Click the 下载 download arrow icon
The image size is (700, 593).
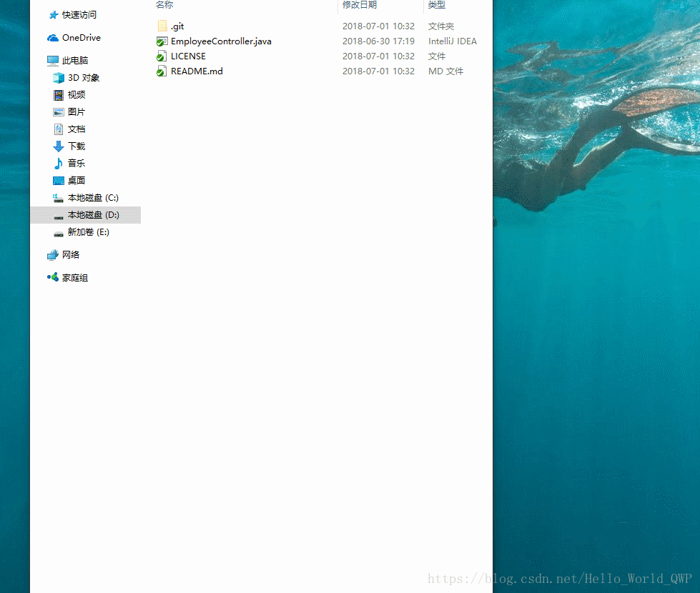click(x=59, y=146)
